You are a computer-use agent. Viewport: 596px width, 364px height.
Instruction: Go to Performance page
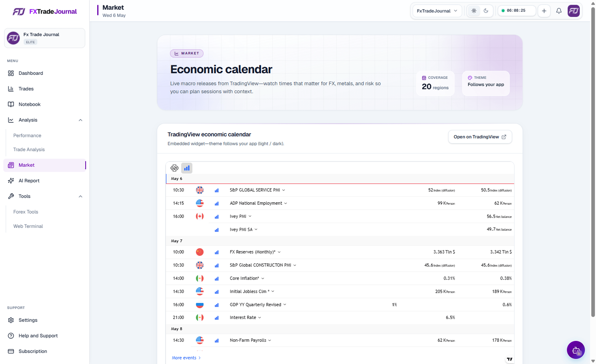tap(27, 136)
